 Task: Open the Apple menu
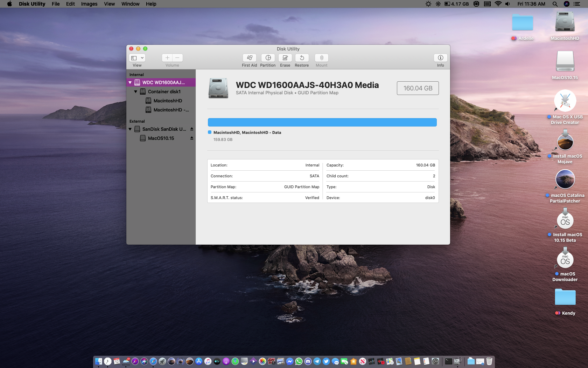pos(9,4)
